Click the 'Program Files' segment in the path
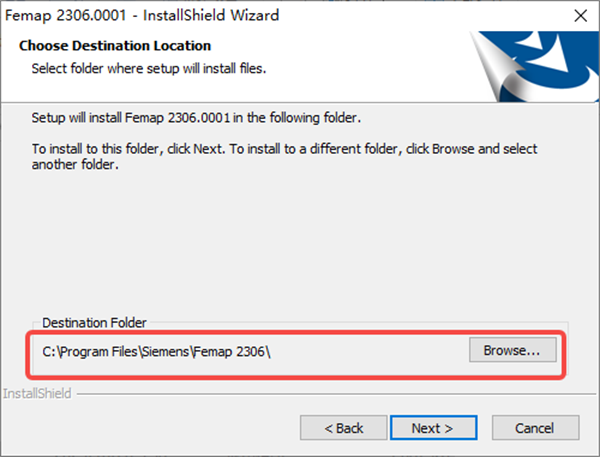This screenshot has width=600, height=457. tap(102, 352)
